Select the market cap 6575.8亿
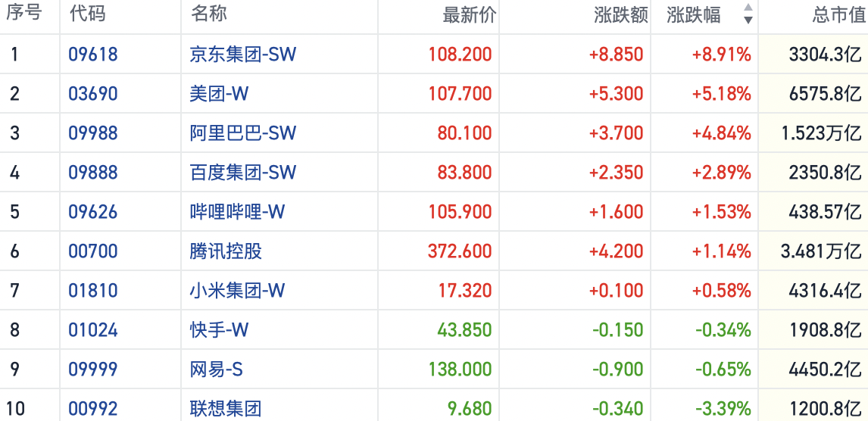868x421 pixels. coord(824,93)
